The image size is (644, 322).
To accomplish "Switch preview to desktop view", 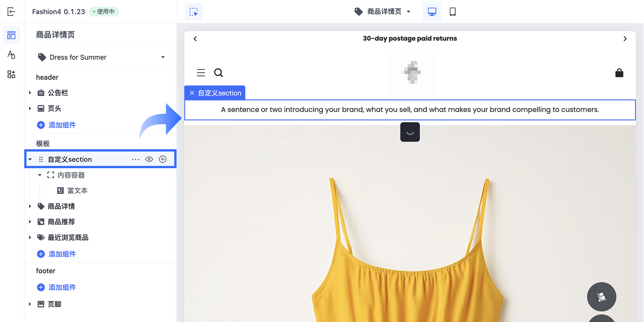I will 432,12.
